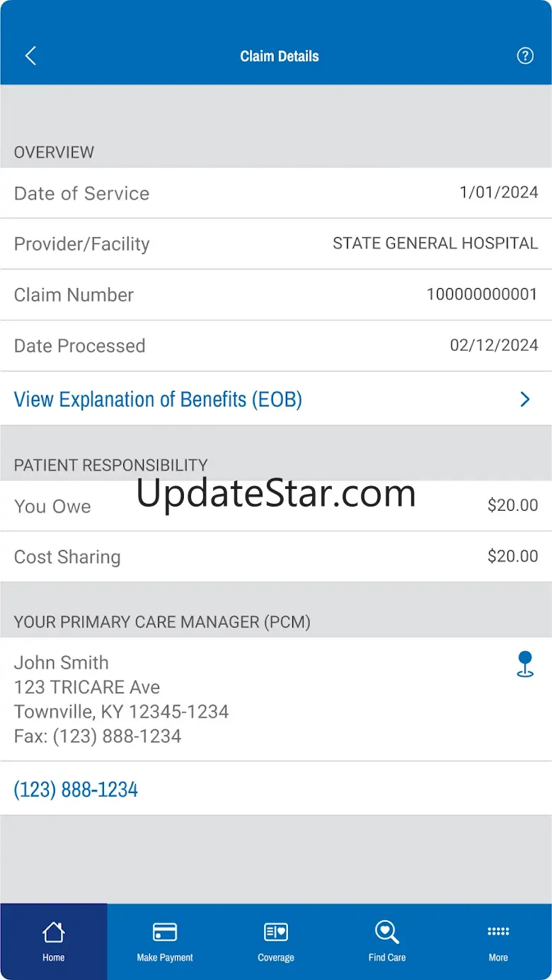552x980 pixels.
Task: Select the Date of Service row
Action: pos(276,193)
